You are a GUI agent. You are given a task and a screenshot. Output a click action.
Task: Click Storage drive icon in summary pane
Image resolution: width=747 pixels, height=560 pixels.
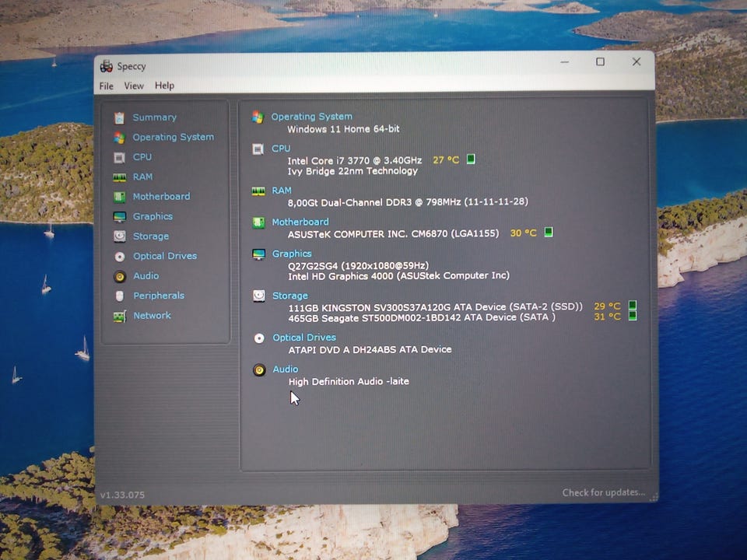pyautogui.click(x=258, y=296)
